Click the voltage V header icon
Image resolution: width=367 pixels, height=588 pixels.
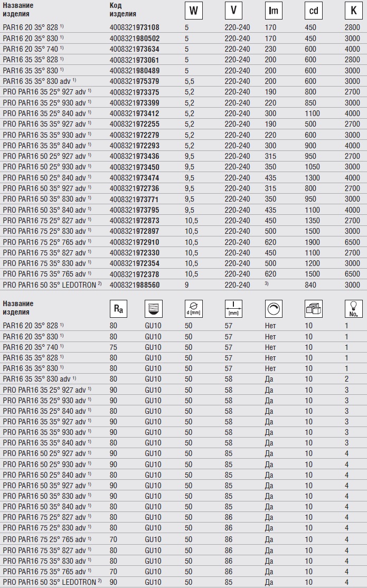tap(233, 11)
